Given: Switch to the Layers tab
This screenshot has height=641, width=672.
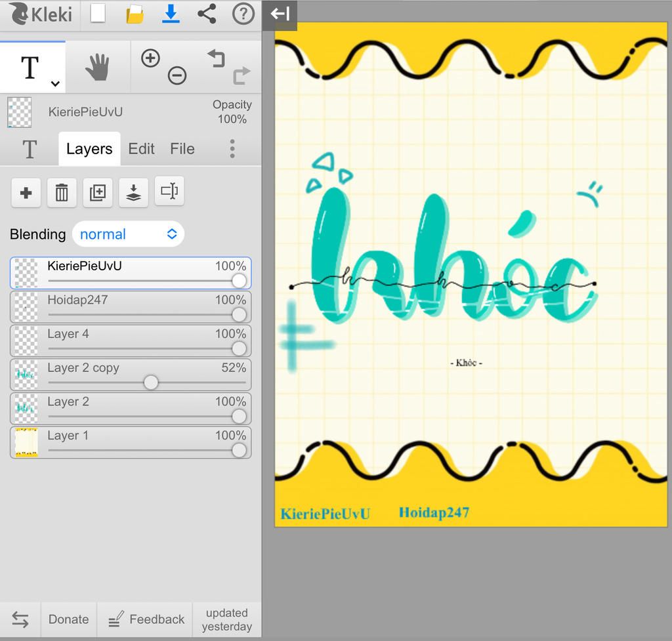Looking at the screenshot, I should coord(89,149).
